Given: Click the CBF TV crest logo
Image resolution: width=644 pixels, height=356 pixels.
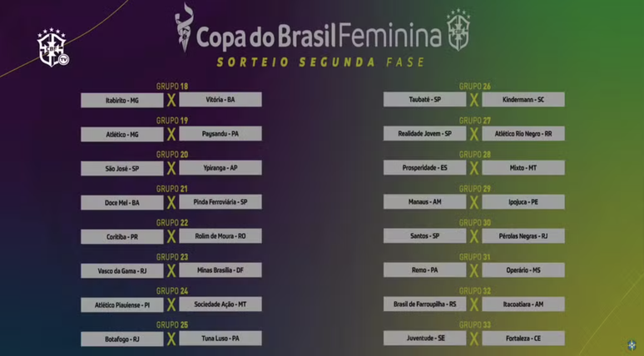Looking at the screenshot, I should pos(52,47).
